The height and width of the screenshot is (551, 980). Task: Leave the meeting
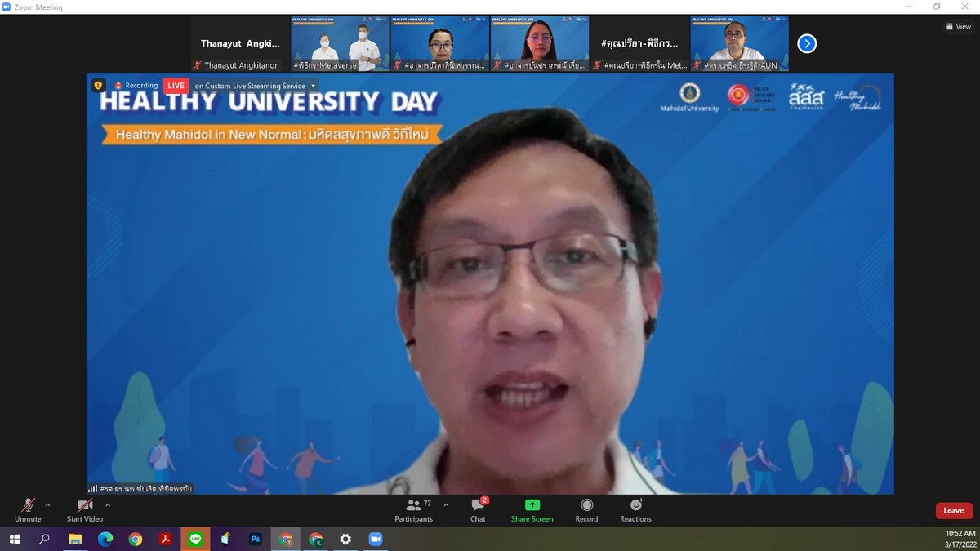(953, 510)
